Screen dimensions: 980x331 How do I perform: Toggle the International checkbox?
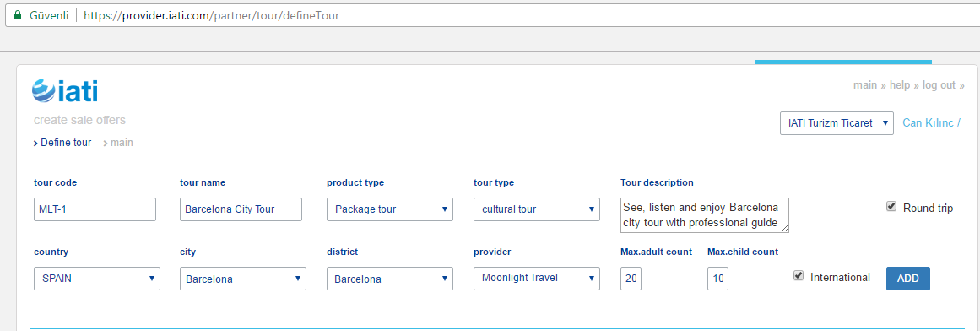pyautogui.click(x=799, y=276)
